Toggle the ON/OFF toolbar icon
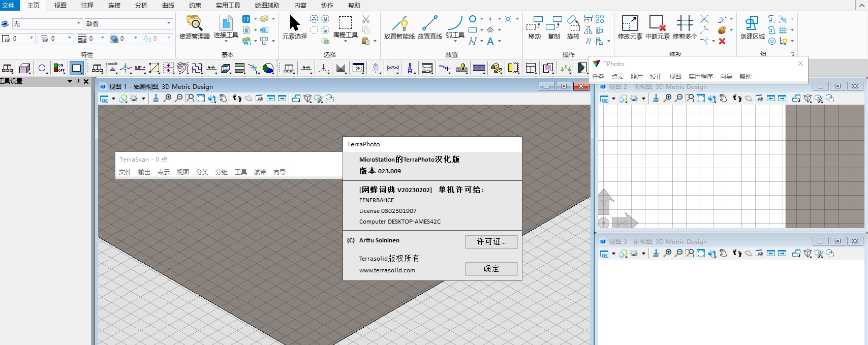The image size is (868, 345). click(59, 68)
